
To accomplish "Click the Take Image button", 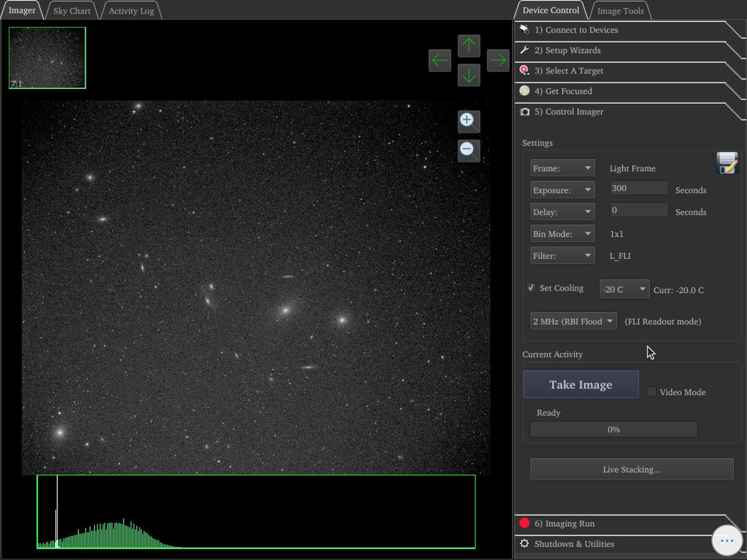I will [x=581, y=385].
